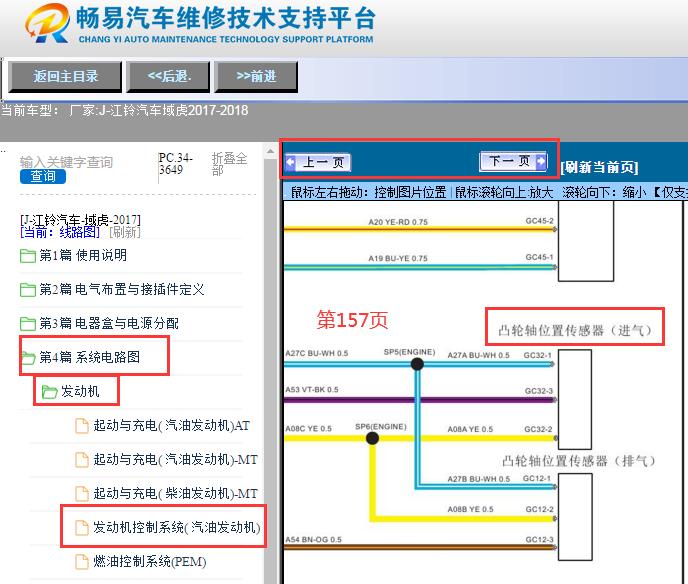Click [J-江铃汽车-域虎-2017] heading text
This screenshot has height=584, width=688.
point(80,219)
